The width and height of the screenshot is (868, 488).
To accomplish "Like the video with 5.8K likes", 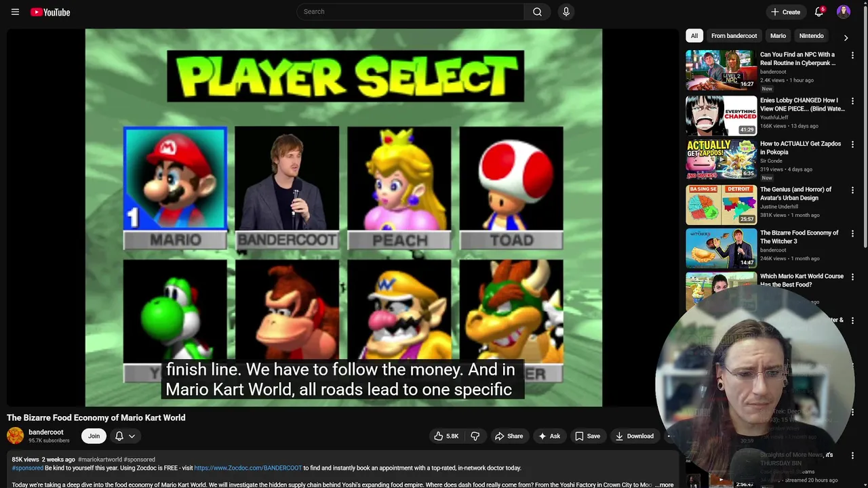I will (x=446, y=436).
